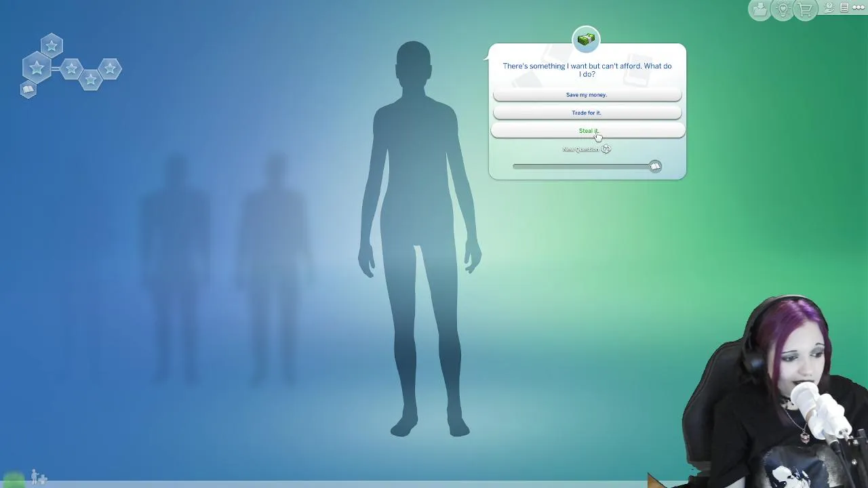
Task: Select the topmost star hexagon
Action: 52,45
